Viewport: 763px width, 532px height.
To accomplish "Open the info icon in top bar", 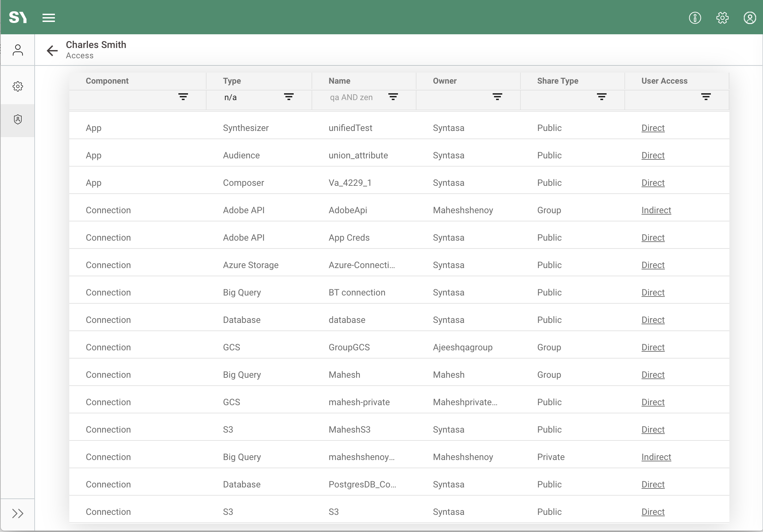I will [695, 18].
